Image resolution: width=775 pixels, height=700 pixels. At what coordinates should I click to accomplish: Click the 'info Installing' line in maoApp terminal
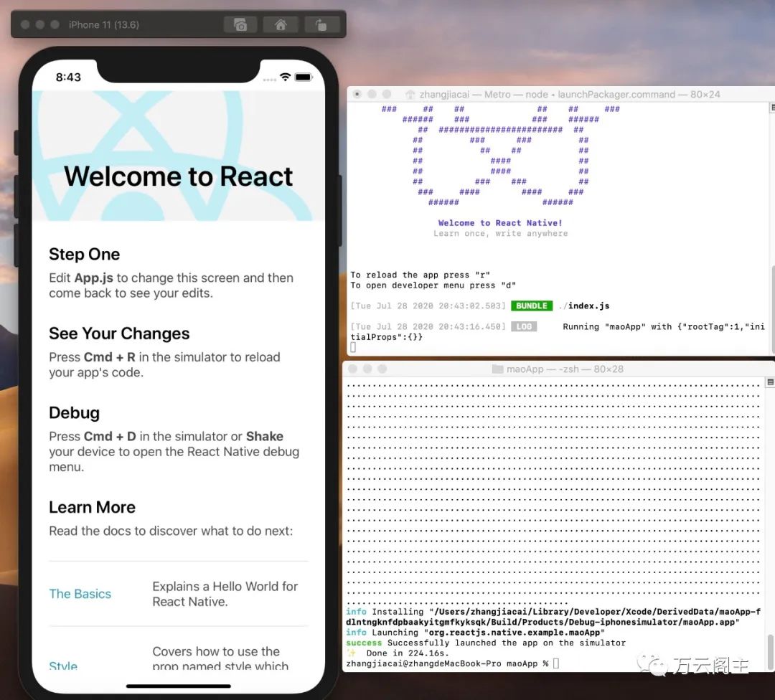(553, 617)
